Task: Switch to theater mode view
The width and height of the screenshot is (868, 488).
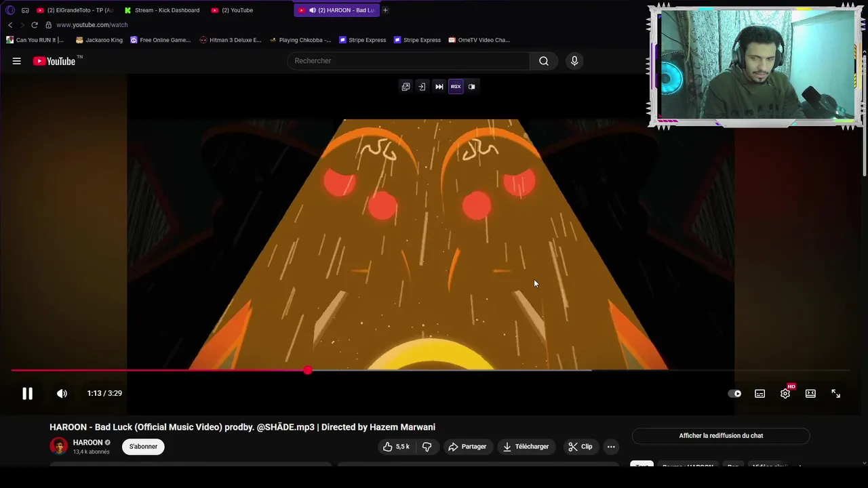Action: point(810,394)
